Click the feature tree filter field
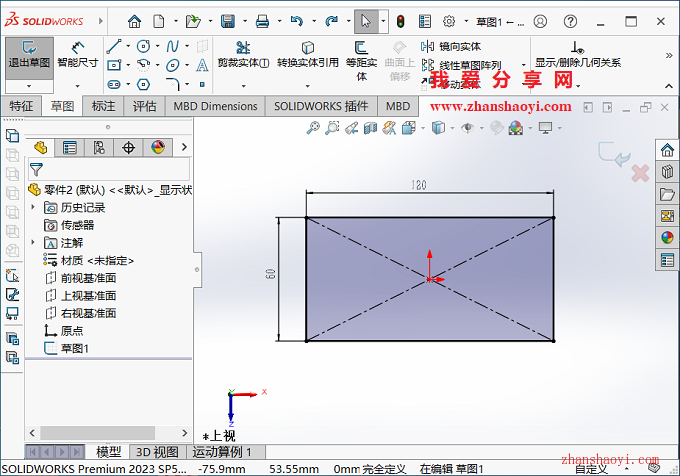The height and width of the screenshot is (476, 680). coord(109,169)
